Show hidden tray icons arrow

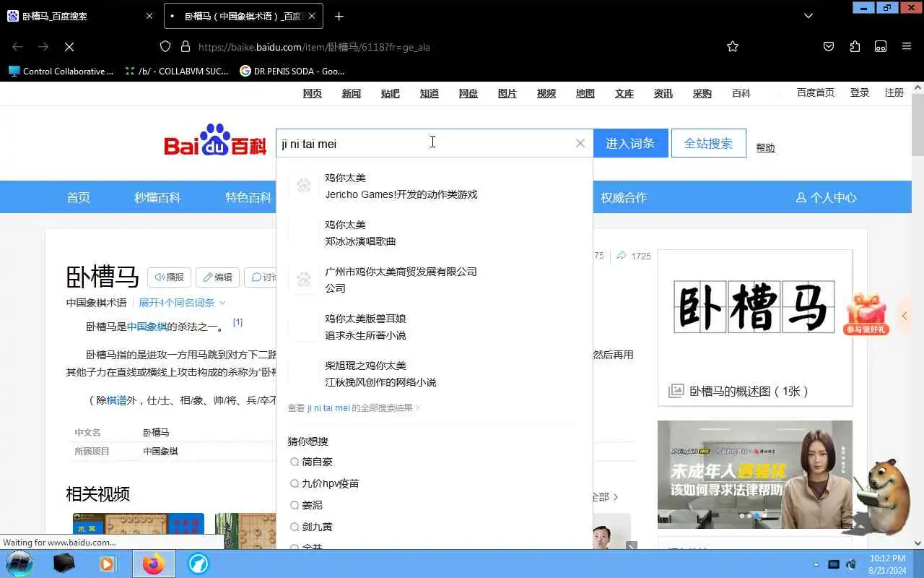[x=816, y=564]
